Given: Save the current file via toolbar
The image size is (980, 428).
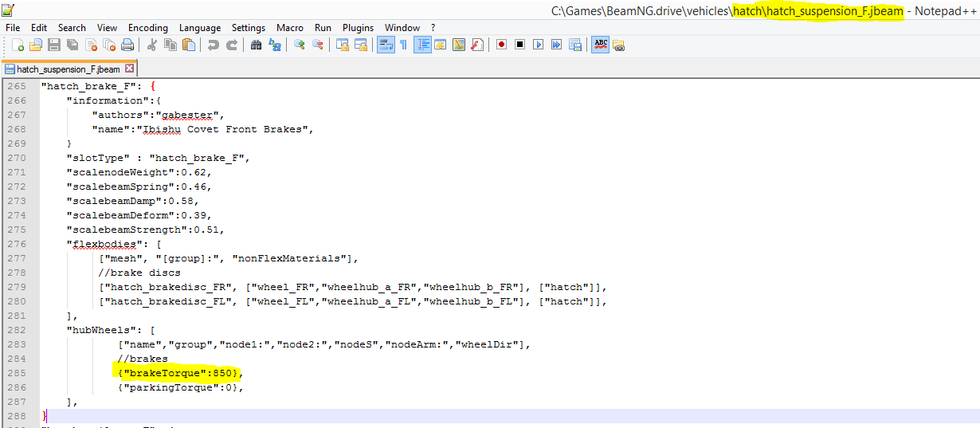Looking at the screenshot, I should click(x=54, y=45).
